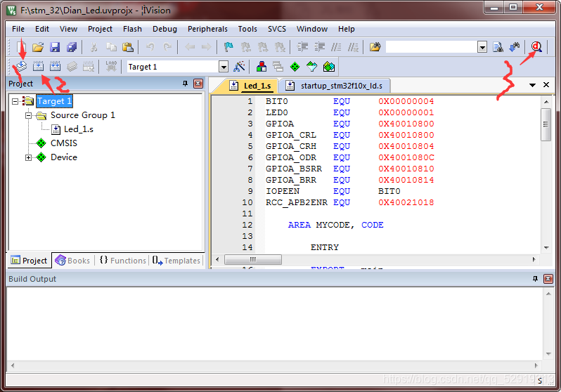The width and height of the screenshot is (561, 392).
Task: Open the Edit menu
Action: click(42, 29)
